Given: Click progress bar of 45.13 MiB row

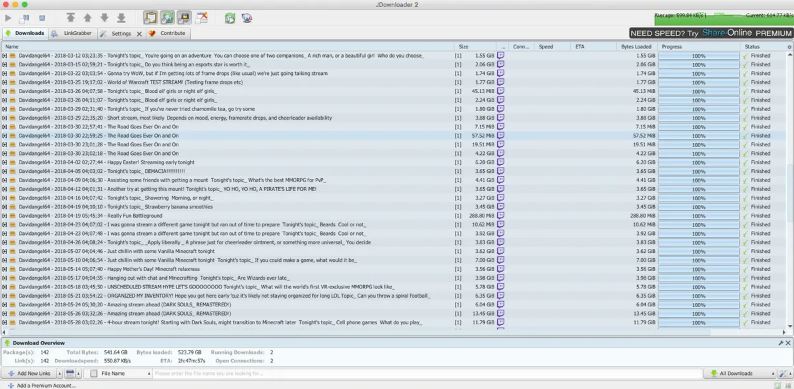Looking at the screenshot, I should pyautogui.click(x=699, y=91).
